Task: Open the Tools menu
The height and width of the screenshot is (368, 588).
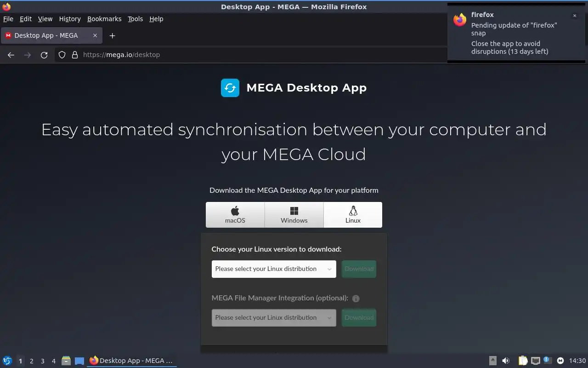Action: (x=136, y=19)
